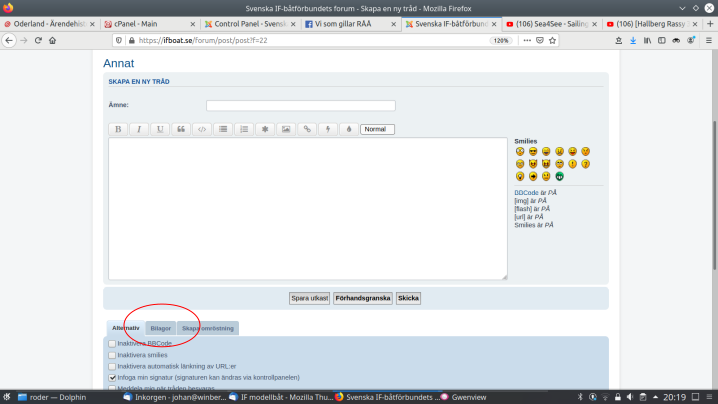Uncheck Infoga min signatur option
The image size is (718, 404).
(112, 378)
